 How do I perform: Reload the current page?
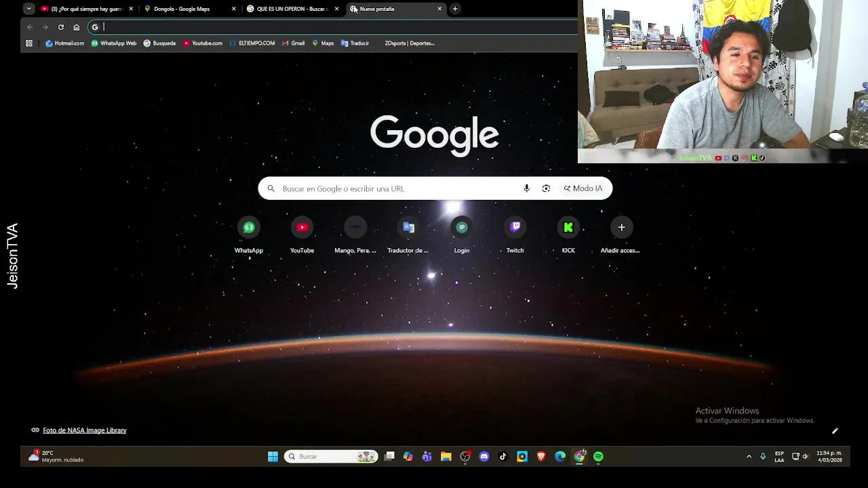(61, 27)
